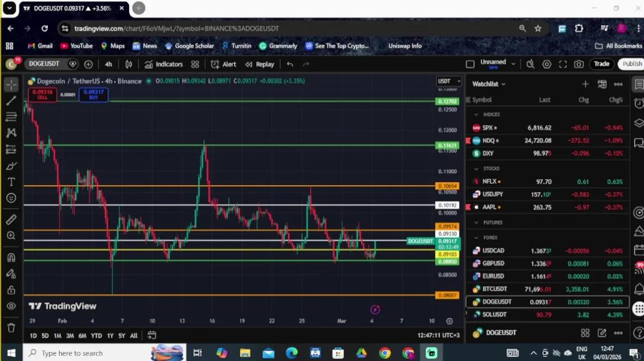Reload the browser page
This screenshot has width=644, height=361.
click(45, 29)
